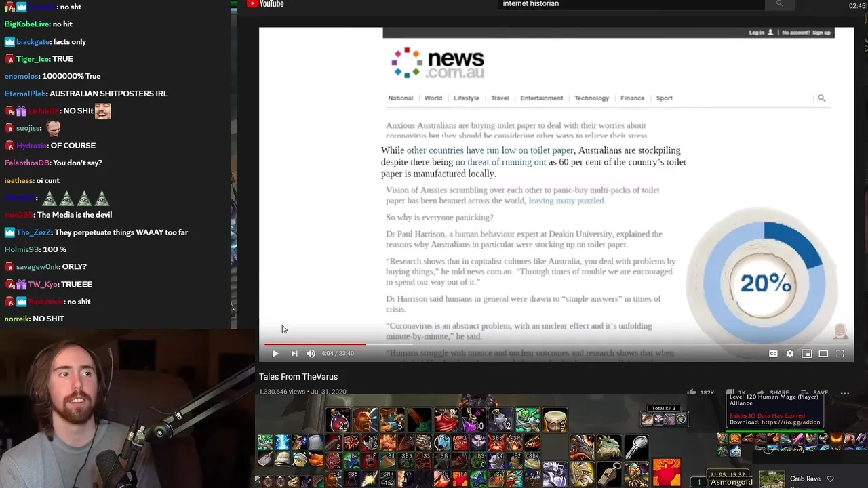
Task: Click the golden armored mount icon
Action: tap(582, 473)
